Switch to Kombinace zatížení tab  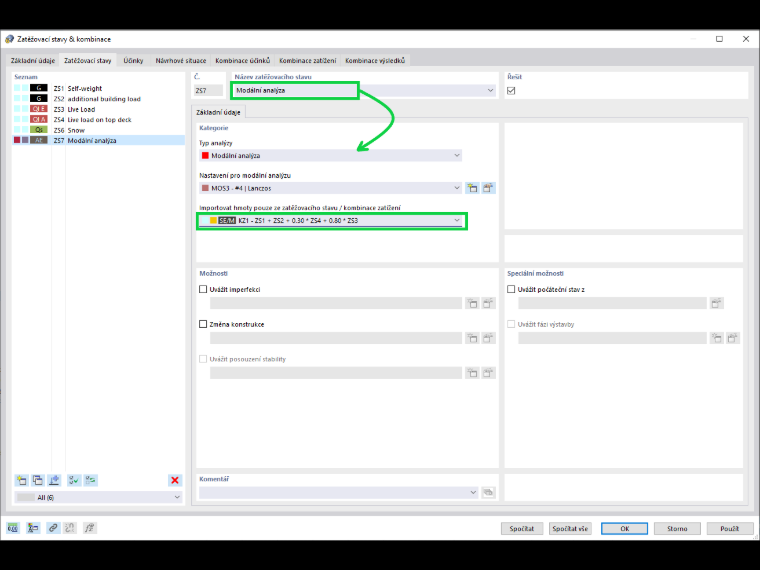coord(308,61)
